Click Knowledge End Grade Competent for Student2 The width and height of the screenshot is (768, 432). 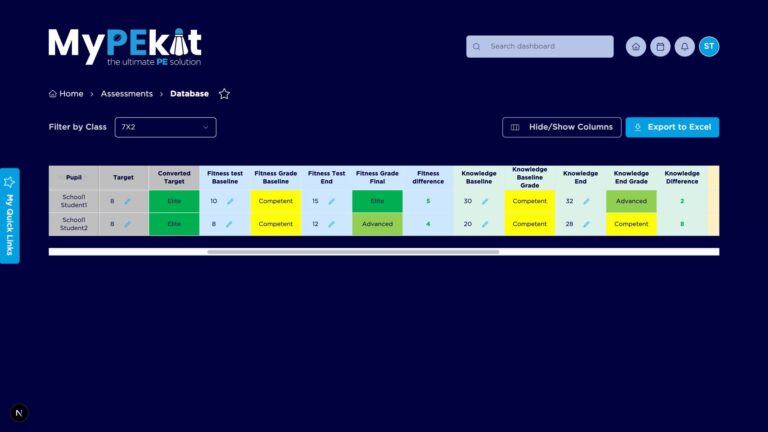tap(631, 224)
